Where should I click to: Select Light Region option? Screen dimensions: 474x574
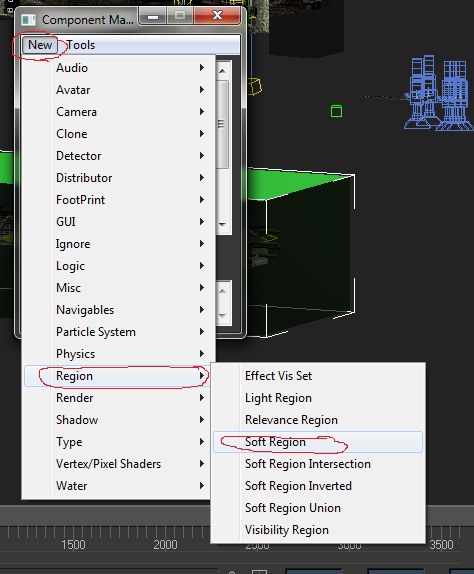(318, 398)
